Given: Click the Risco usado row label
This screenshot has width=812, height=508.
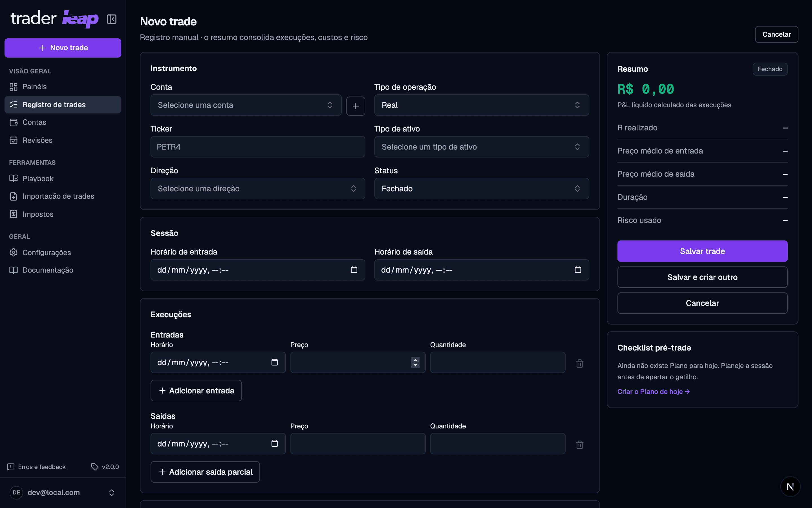Looking at the screenshot, I should (639, 220).
